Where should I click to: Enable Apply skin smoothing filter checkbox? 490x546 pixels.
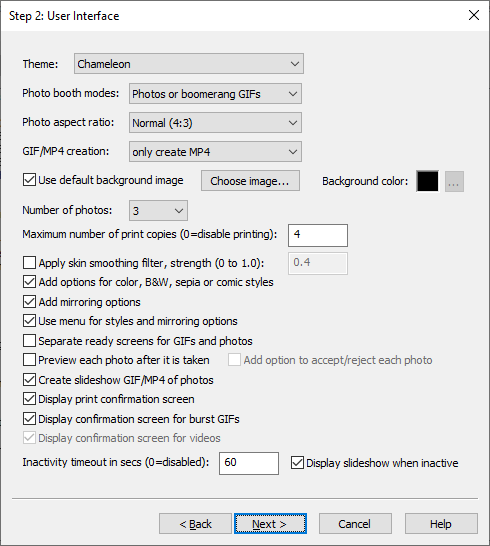(29, 263)
